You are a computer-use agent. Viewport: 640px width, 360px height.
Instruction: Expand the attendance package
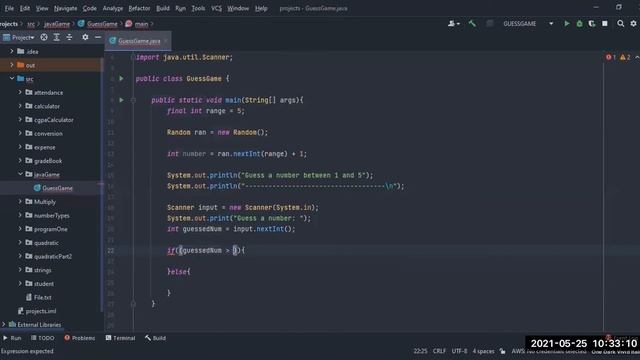tap(20, 92)
